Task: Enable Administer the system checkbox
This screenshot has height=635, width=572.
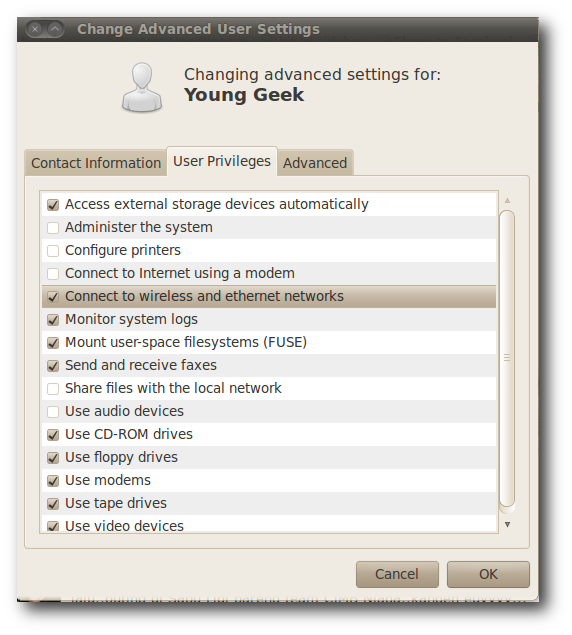Action: pos(53,228)
